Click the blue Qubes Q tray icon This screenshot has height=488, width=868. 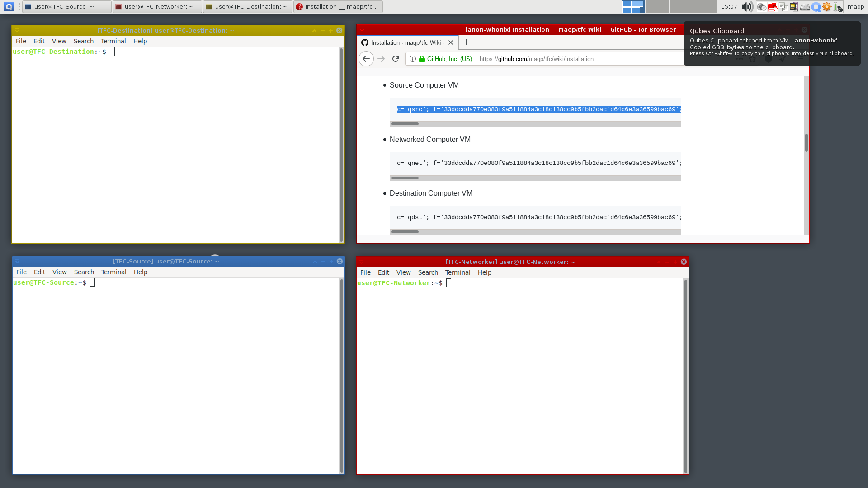tap(816, 6)
